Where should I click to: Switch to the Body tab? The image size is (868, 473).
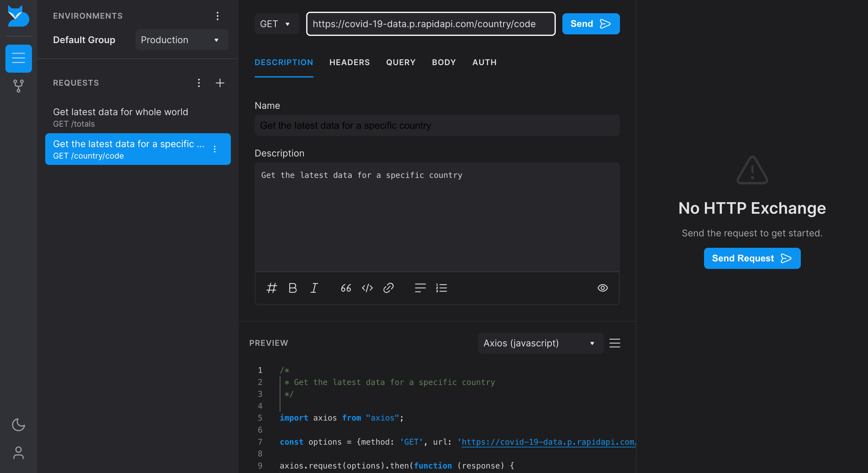click(444, 62)
